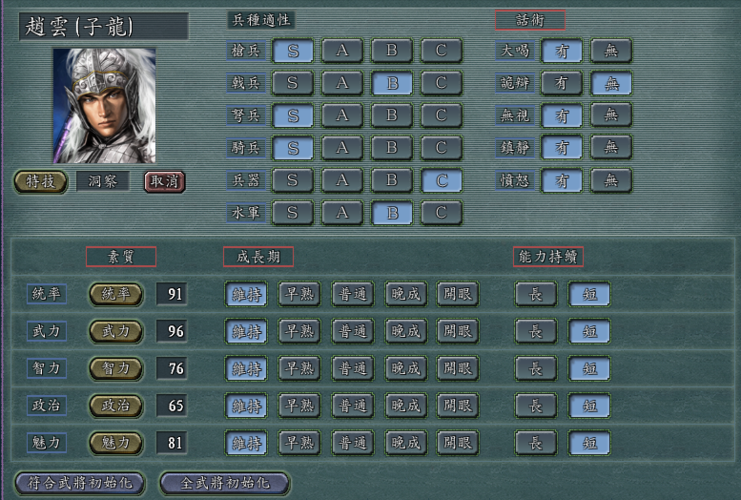The width and height of the screenshot is (741, 500).
Task: Click 全武將初始化 reset button
Action: click(x=224, y=483)
